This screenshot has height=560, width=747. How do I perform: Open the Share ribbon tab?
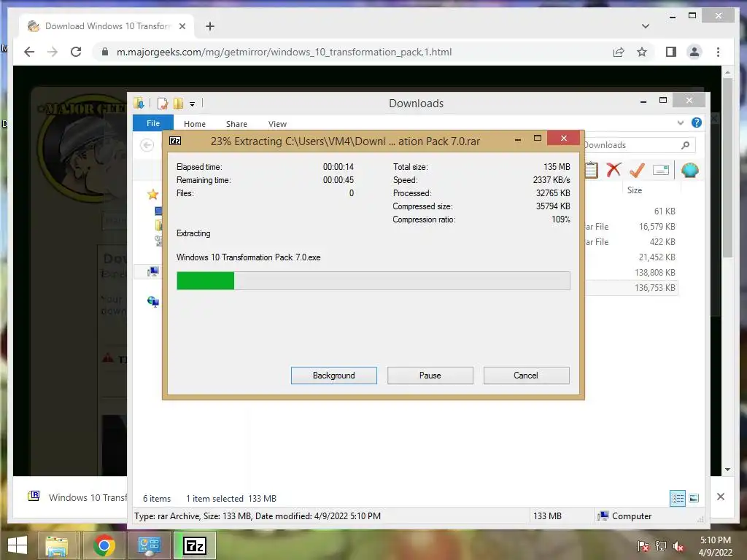click(236, 124)
